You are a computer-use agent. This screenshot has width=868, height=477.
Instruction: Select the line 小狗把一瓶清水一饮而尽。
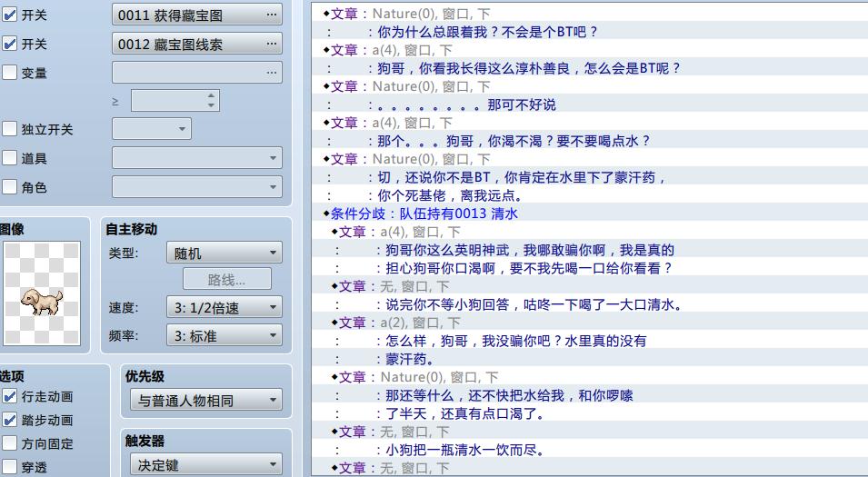pyautogui.click(x=589, y=450)
